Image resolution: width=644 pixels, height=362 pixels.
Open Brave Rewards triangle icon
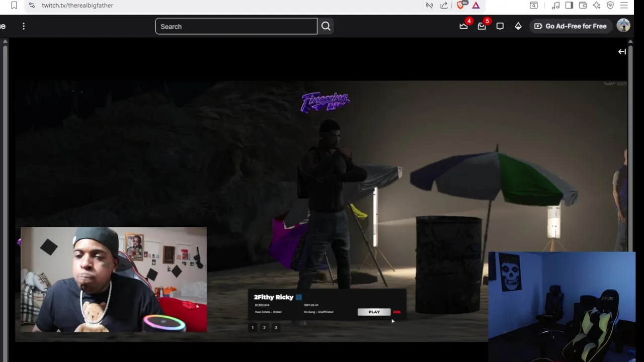tap(476, 5)
